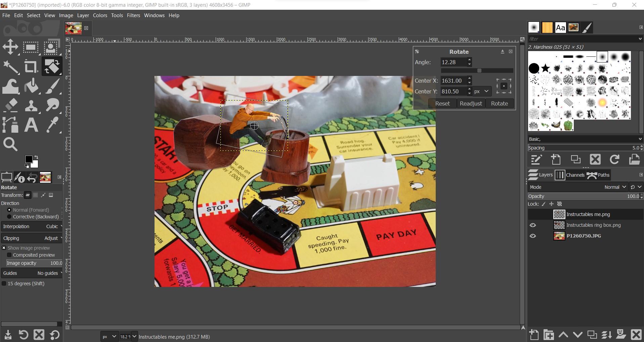
Task: Select the Clone stamp tool
Action: [x=31, y=105]
